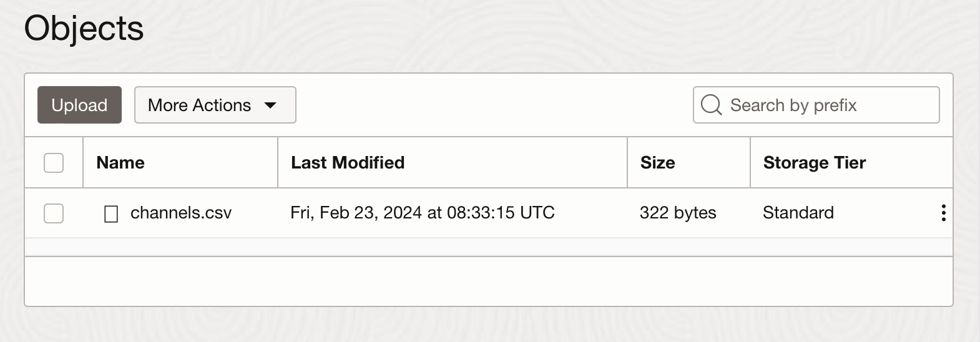Click the Standard storage tier value
Image resolution: width=980 pixels, height=342 pixels.
coord(798,213)
